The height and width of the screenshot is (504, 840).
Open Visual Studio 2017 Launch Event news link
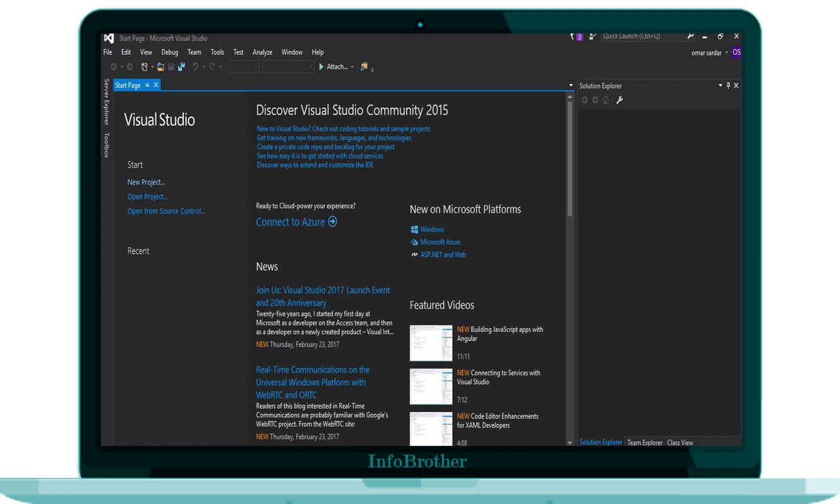[x=323, y=297]
